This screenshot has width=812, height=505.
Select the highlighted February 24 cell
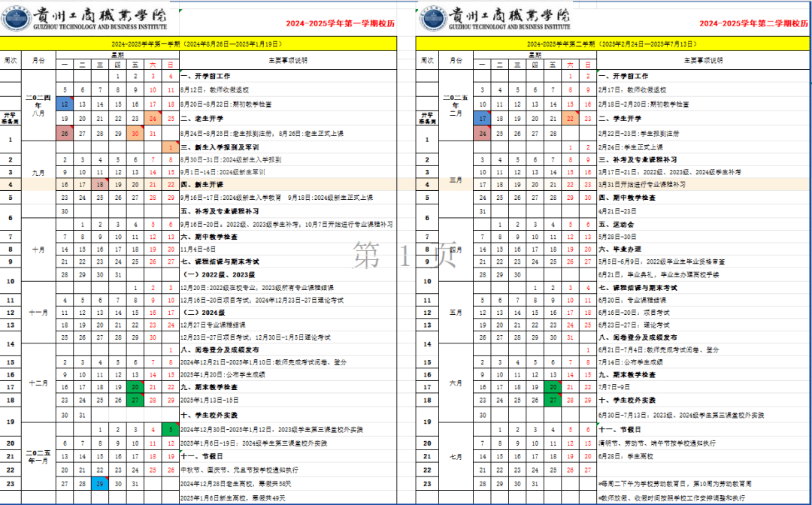click(482, 133)
